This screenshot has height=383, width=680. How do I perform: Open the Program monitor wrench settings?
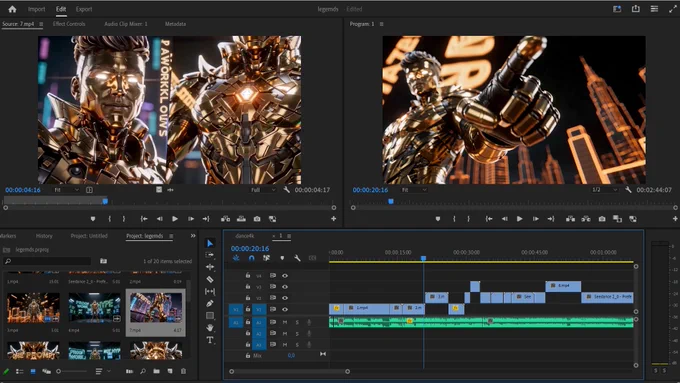tap(628, 190)
